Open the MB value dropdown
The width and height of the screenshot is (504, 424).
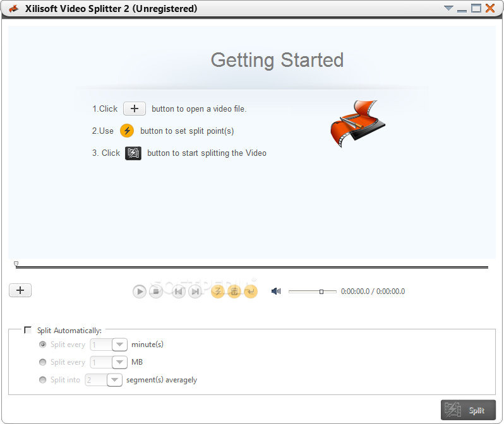click(119, 362)
